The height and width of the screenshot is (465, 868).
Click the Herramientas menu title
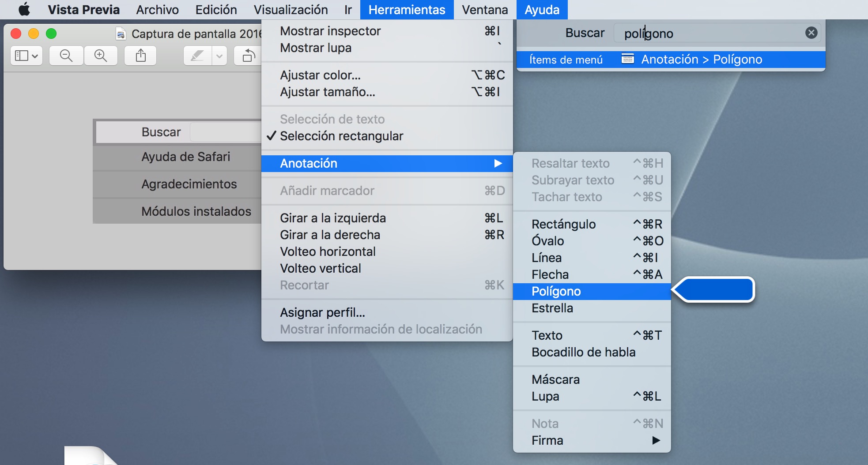pos(407,10)
